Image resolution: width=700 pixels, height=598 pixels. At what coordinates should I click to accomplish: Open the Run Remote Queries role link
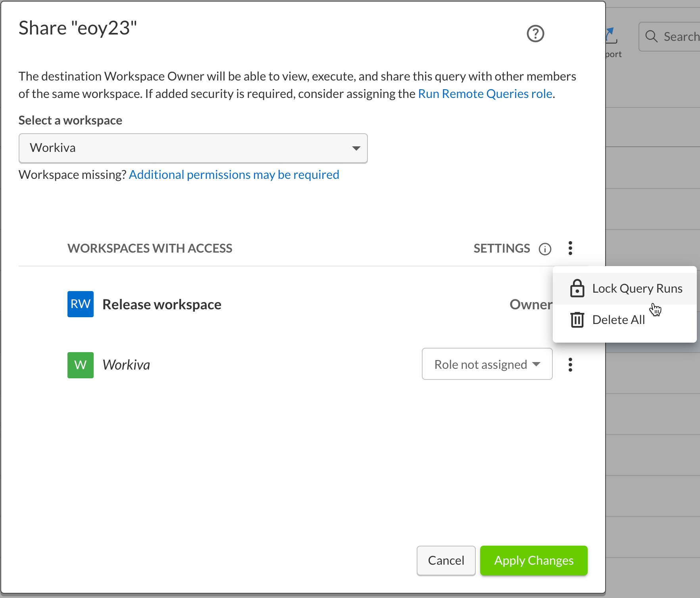coord(485,94)
